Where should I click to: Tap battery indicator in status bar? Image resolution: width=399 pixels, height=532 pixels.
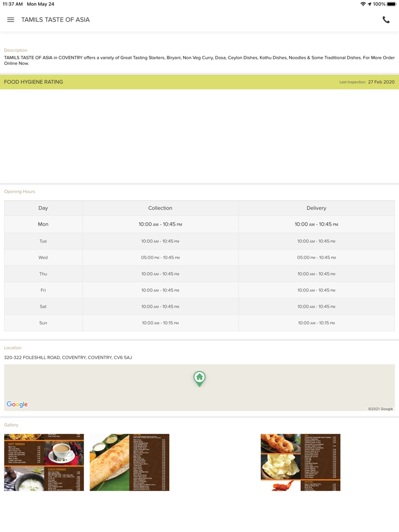click(x=392, y=4)
